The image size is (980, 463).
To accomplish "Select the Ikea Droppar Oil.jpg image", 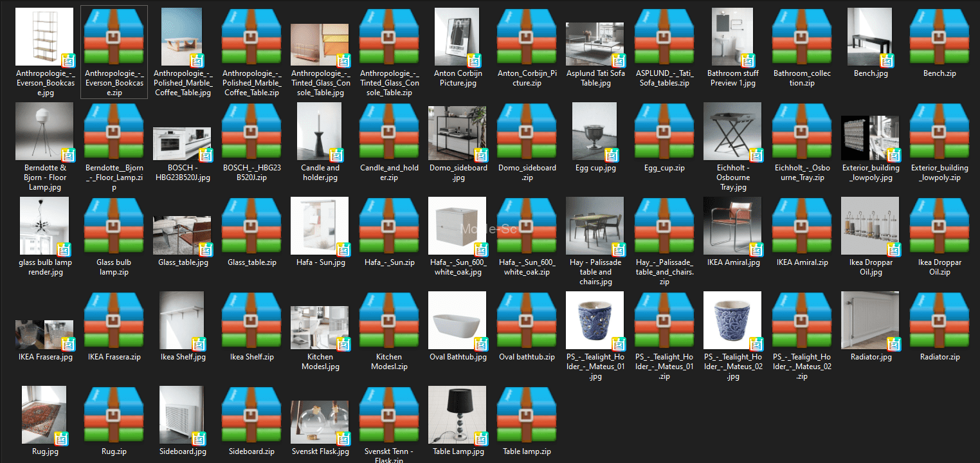I will pos(869,226).
